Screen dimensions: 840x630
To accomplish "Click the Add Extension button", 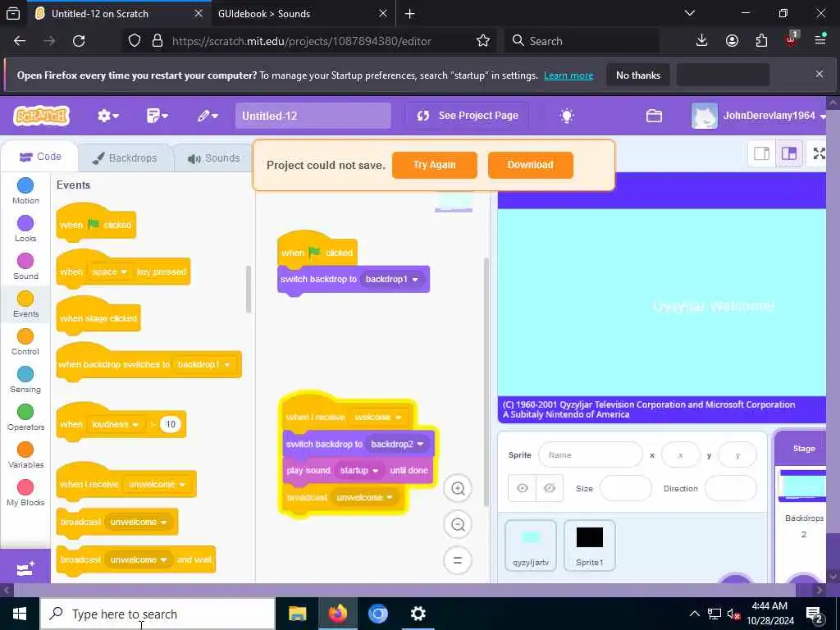I will (x=25, y=568).
